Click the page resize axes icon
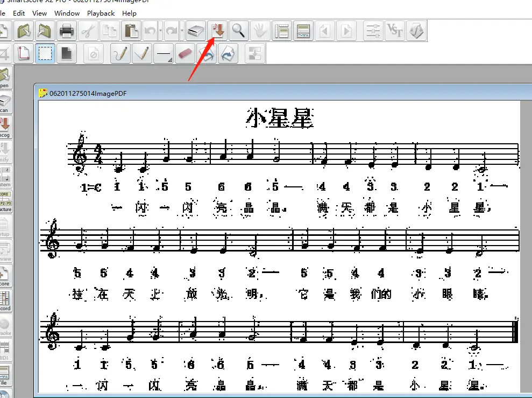The height and width of the screenshot is (398, 532). pyautogui.click(x=24, y=53)
